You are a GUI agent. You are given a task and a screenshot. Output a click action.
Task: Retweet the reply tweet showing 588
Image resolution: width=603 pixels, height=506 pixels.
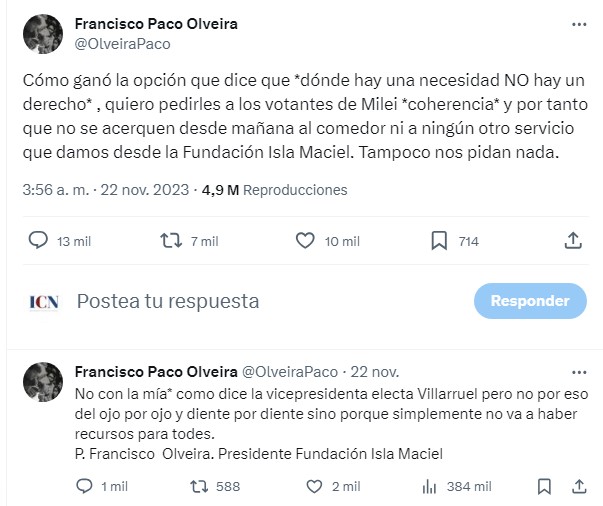point(201,486)
